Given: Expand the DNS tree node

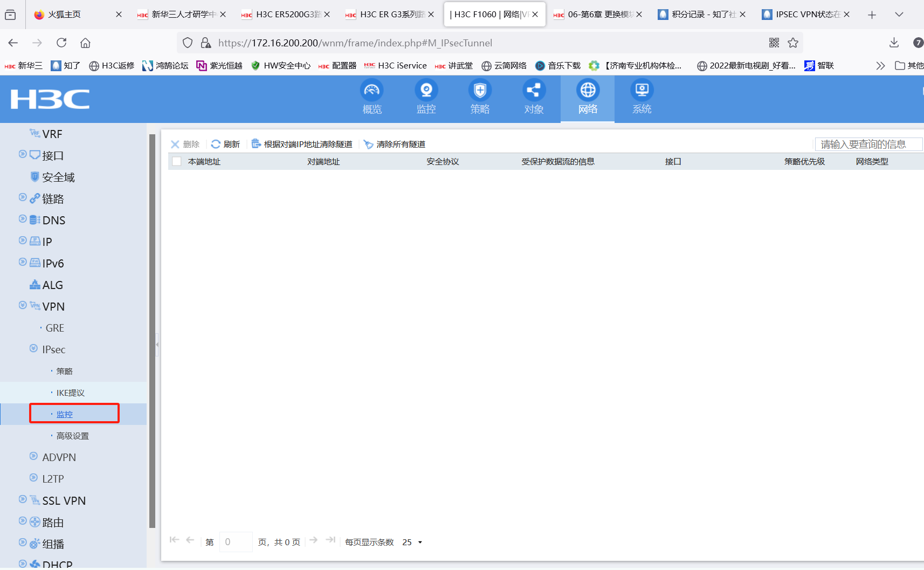Looking at the screenshot, I should pyautogui.click(x=23, y=219).
